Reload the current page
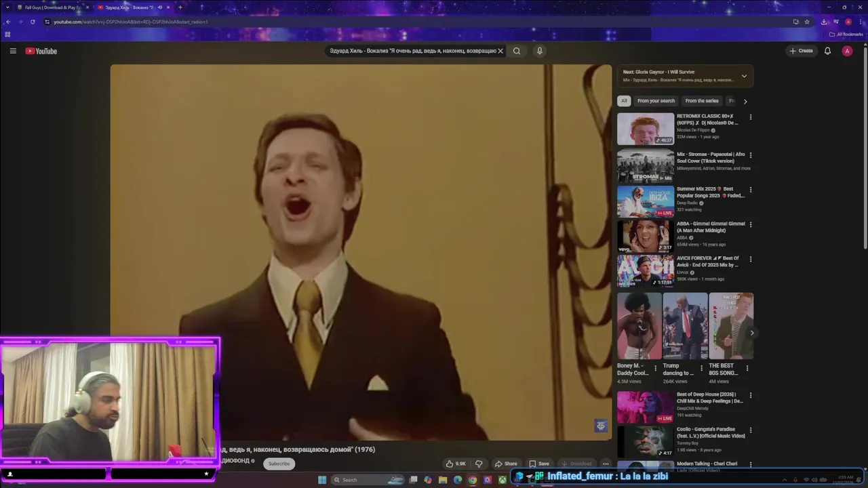The height and width of the screenshot is (488, 868). pyautogui.click(x=33, y=22)
